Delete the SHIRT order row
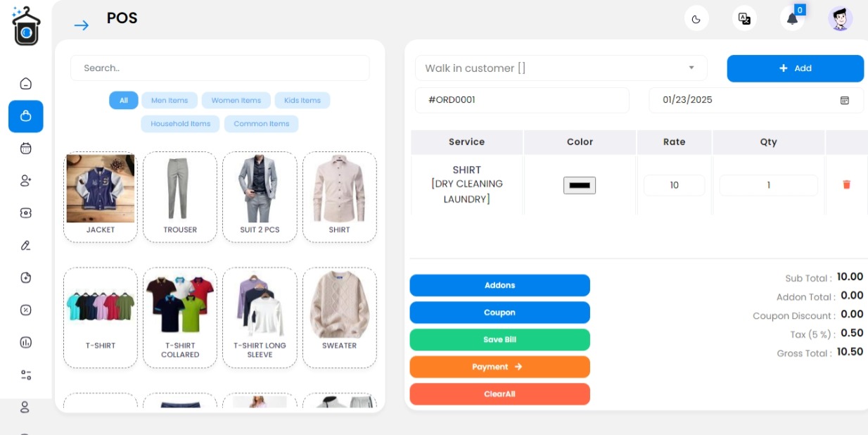The width and height of the screenshot is (868, 435). [x=846, y=184]
